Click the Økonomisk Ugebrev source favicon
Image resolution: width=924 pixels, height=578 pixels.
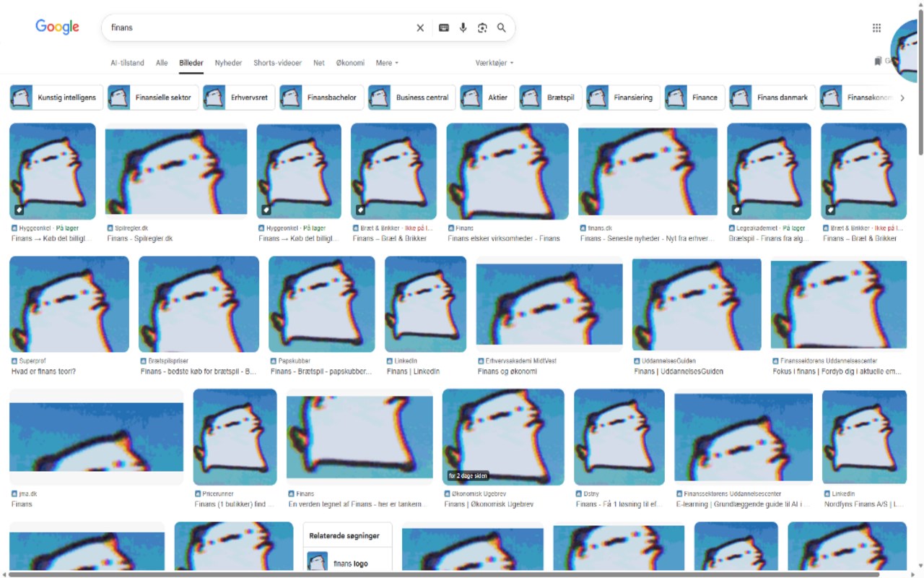448,493
